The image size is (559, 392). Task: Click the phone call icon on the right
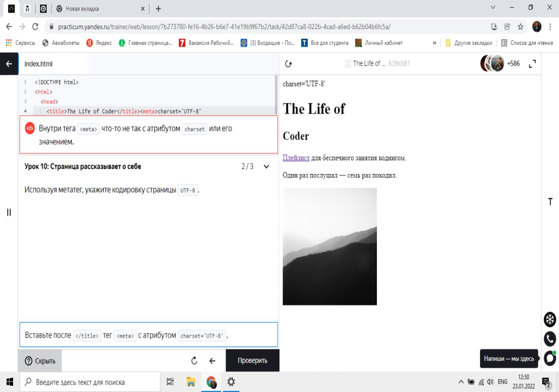550,339
